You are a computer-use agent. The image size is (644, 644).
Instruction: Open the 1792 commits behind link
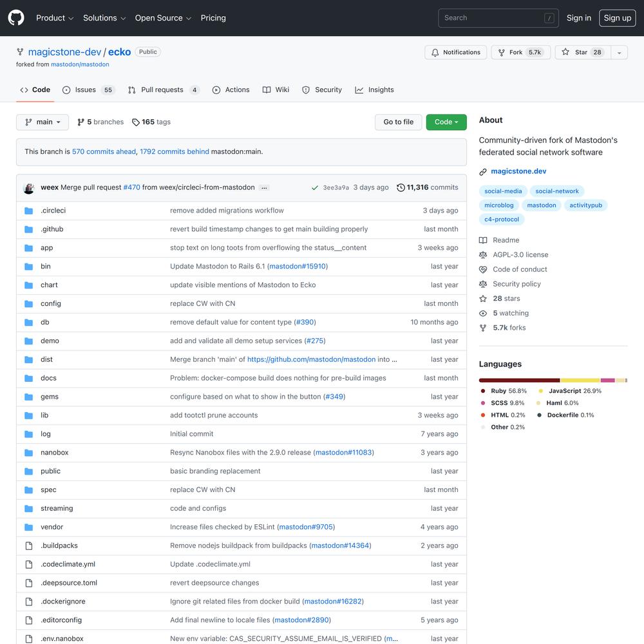174,151
